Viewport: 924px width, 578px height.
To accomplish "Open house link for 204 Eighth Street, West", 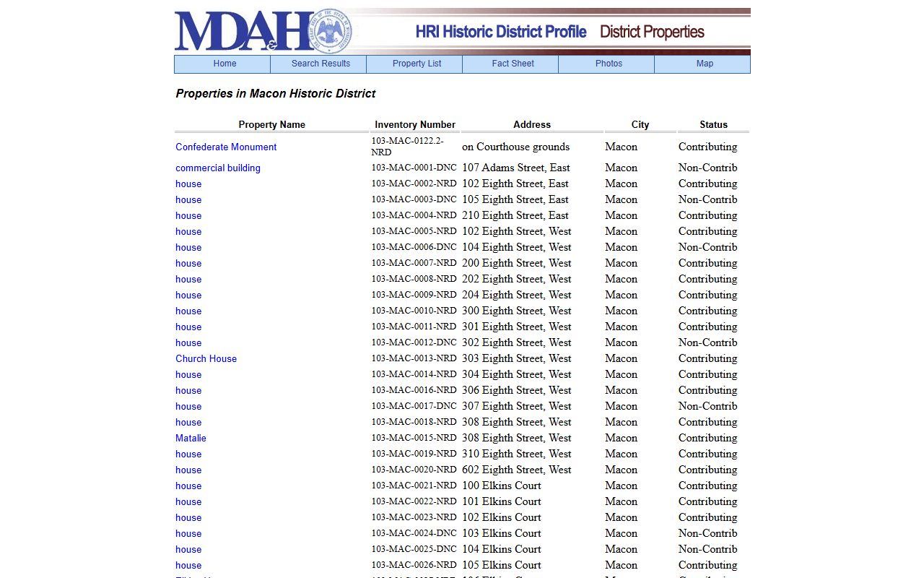I will coord(188,295).
